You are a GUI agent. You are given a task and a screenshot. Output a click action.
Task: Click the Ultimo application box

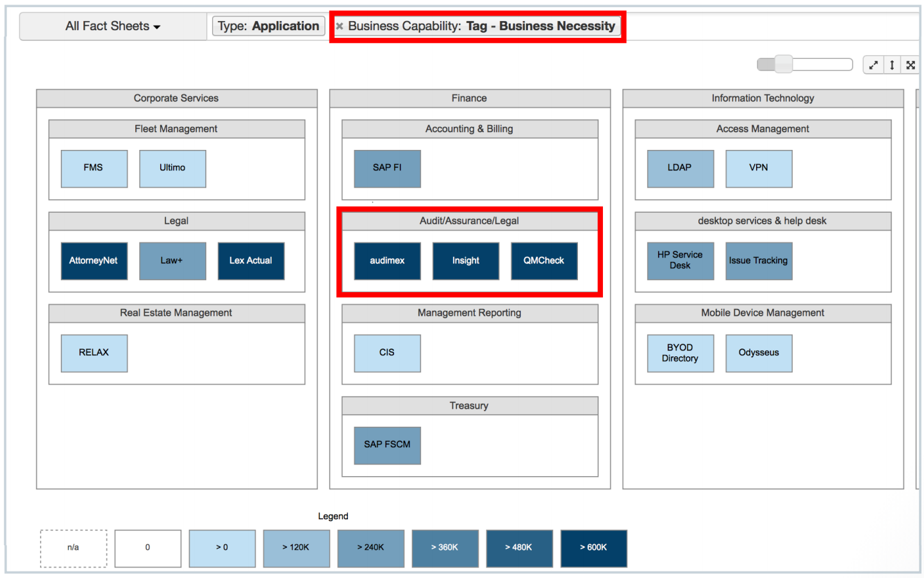click(172, 169)
